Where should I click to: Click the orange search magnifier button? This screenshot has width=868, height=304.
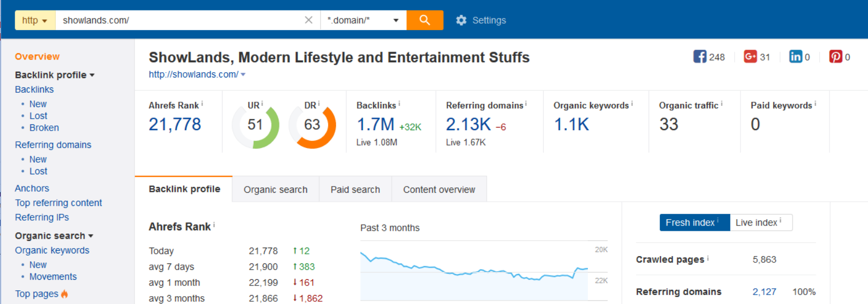(425, 20)
